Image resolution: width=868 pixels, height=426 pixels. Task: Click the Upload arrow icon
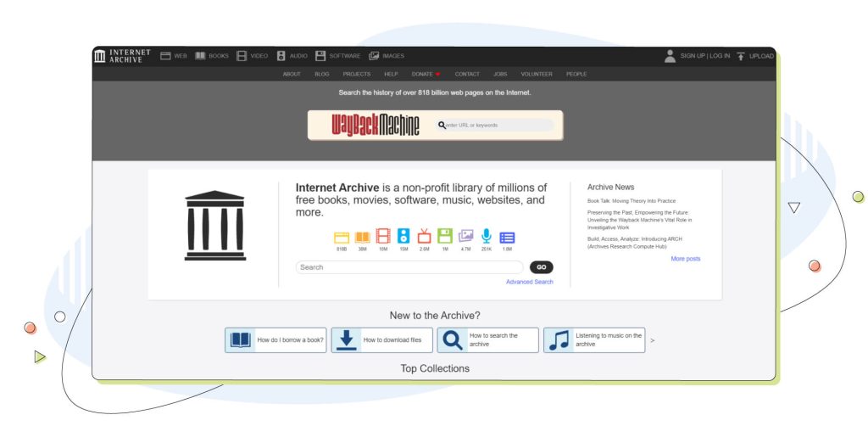click(741, 56)
